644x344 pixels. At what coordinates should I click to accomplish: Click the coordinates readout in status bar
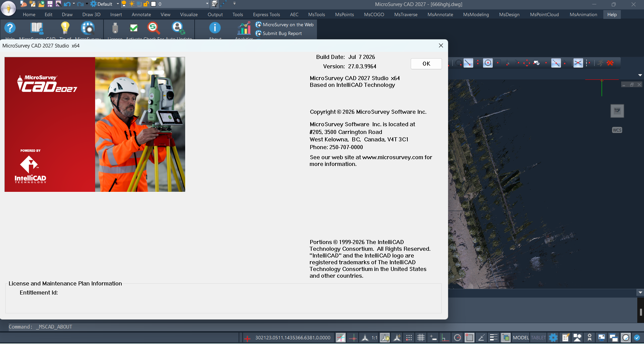tap(293, 338)
